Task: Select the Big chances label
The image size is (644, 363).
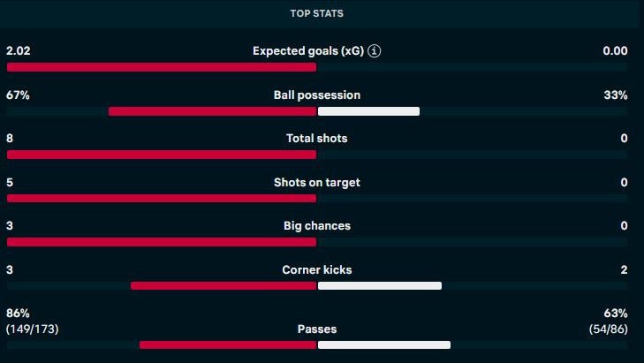Action: pos(317,226)
